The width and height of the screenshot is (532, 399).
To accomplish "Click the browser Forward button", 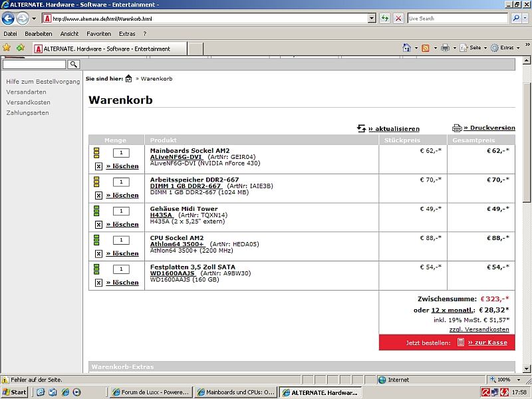I will (23, 19).
